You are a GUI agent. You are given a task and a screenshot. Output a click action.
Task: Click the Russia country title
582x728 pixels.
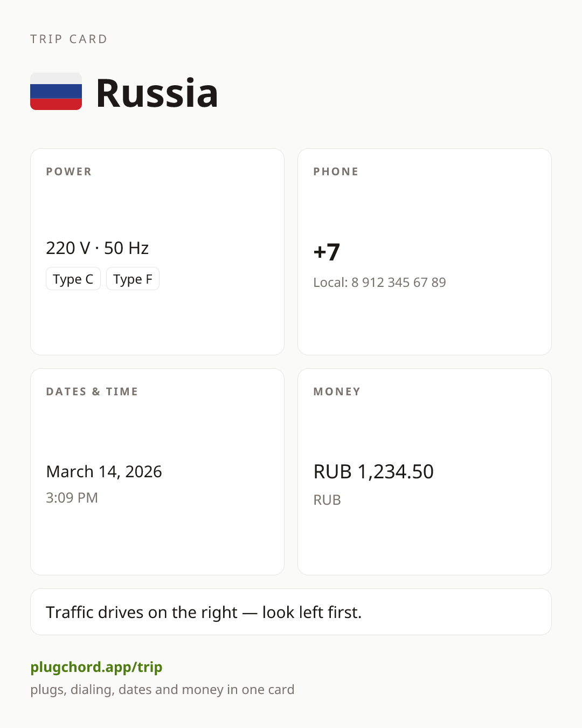click(x=157, y=93)
